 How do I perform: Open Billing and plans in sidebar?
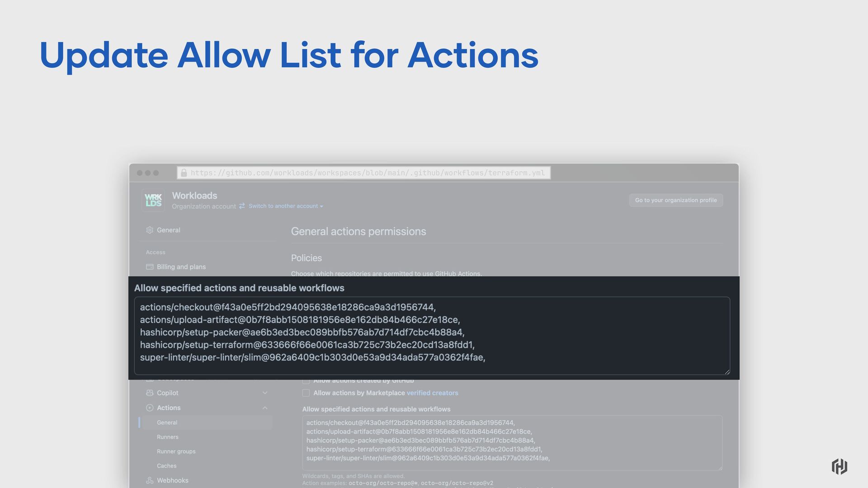pyautogui.click(x=181, y=267)
